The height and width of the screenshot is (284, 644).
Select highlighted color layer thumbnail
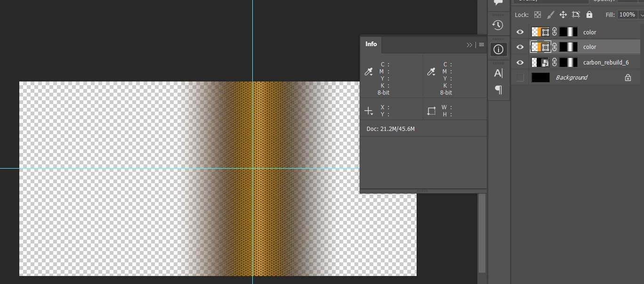[540, 47]
